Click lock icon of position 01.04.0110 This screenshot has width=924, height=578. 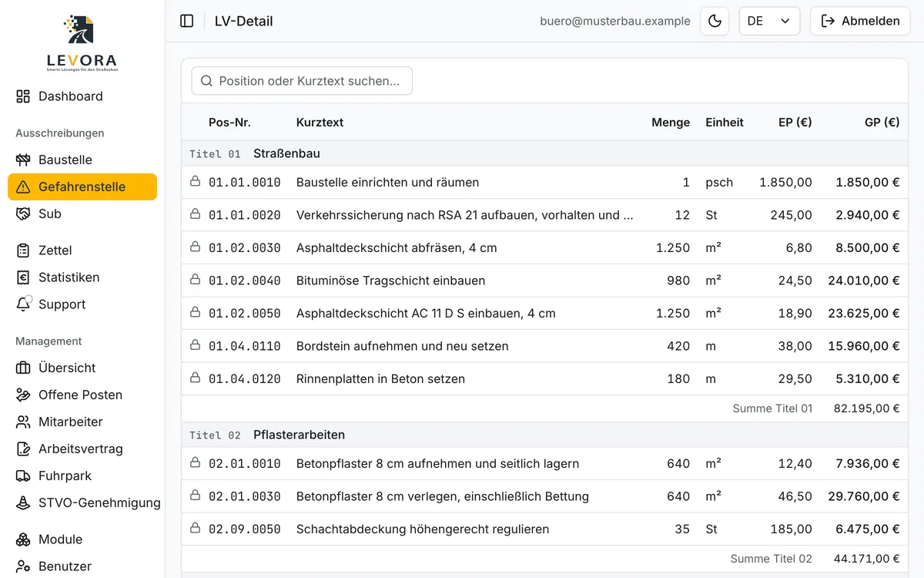tap(195, 345)
